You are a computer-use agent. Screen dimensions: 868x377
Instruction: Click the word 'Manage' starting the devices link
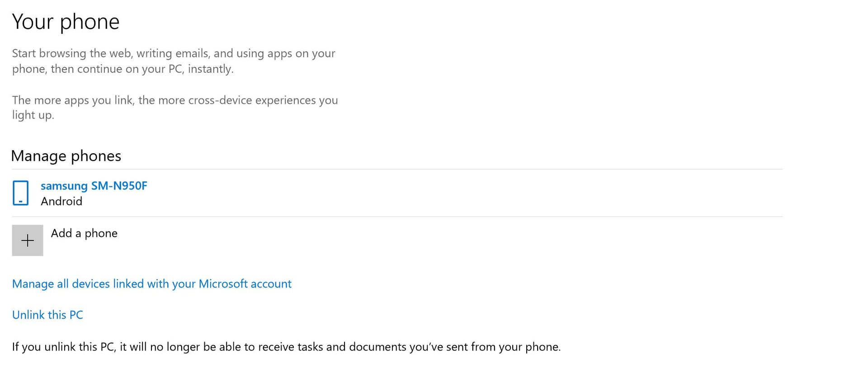(33, 284)
